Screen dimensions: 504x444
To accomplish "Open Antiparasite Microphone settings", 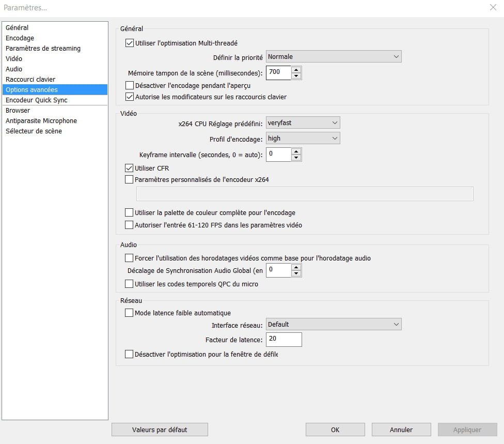I will coord(55,120).
